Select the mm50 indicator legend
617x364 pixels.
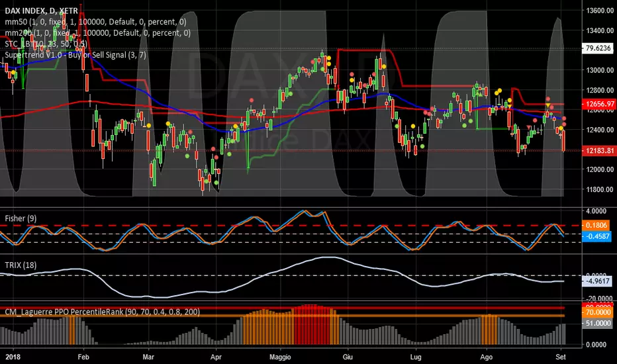click(95, 22)
